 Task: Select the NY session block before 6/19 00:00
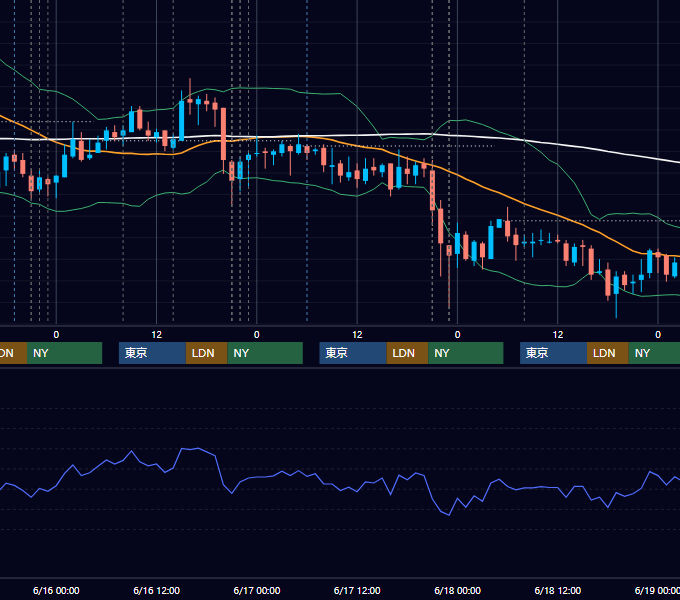click(x=654, y=353)
